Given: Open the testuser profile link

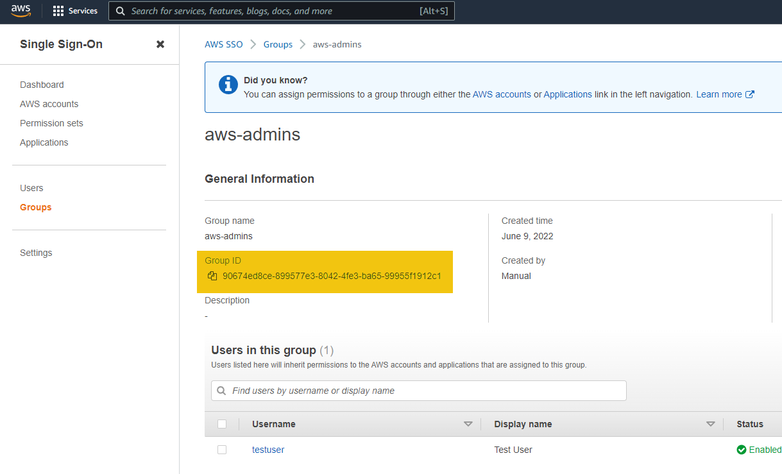Looking at the screenshot, I should (x=268, y=450).
